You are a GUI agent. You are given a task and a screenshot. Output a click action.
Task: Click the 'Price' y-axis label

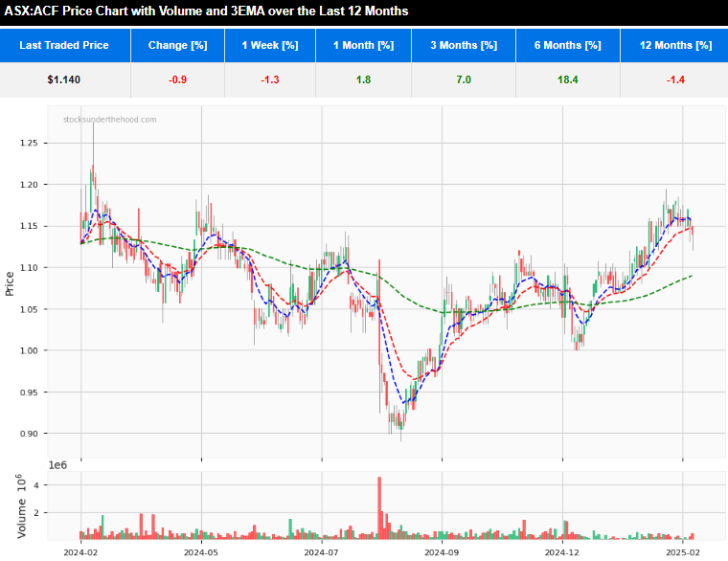[x=10, y=283]
